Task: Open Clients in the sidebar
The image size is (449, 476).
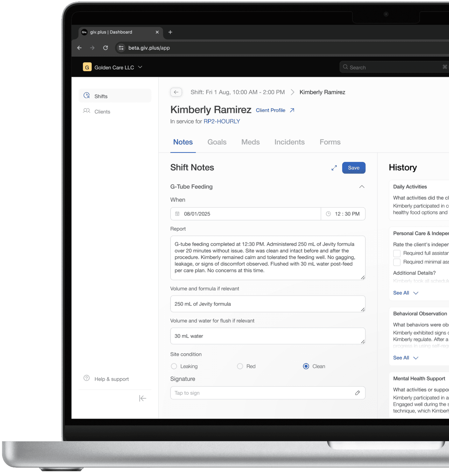Action: pos(115,111)
